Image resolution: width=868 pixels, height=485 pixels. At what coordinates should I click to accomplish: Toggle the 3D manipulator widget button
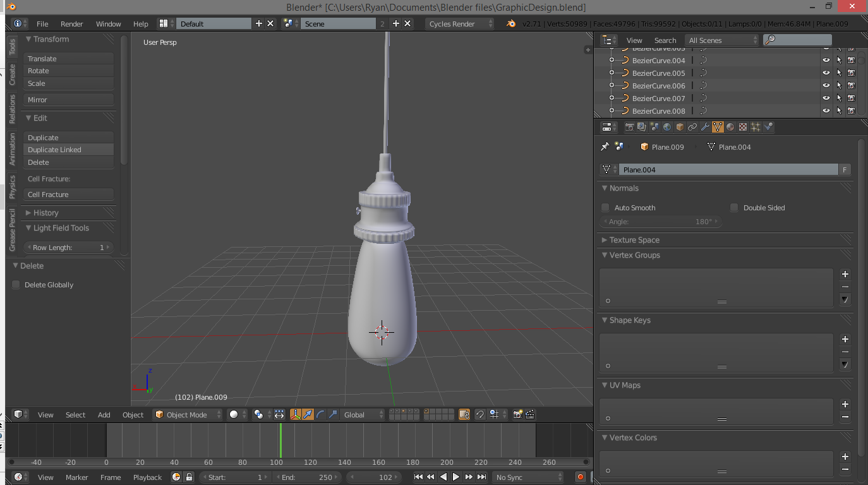295,414
